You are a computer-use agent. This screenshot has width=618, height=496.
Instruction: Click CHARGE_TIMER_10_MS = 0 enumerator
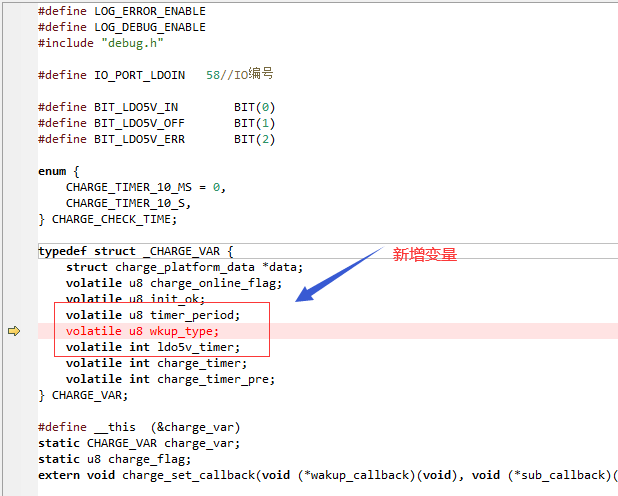[146, 187]
